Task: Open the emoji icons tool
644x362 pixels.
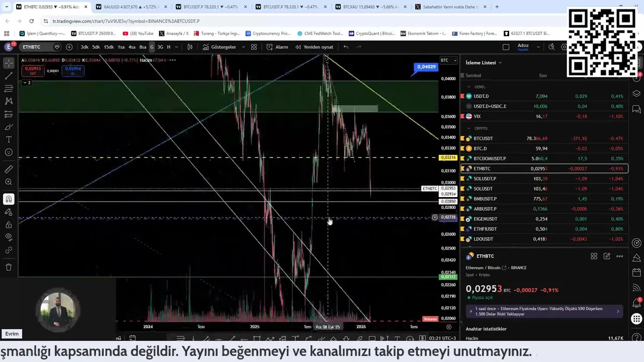Action: (x=9, y=152)
